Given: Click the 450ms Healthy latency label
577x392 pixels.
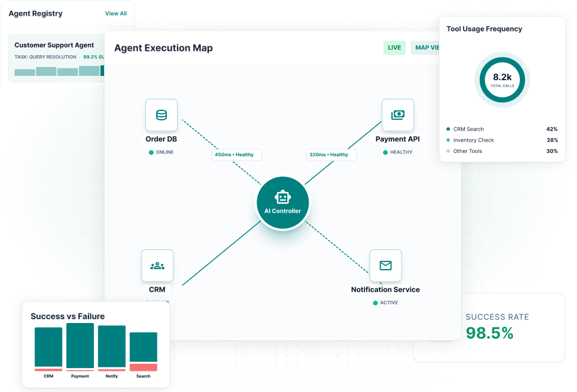Looking at the screenshot, I should pos(236,154).
